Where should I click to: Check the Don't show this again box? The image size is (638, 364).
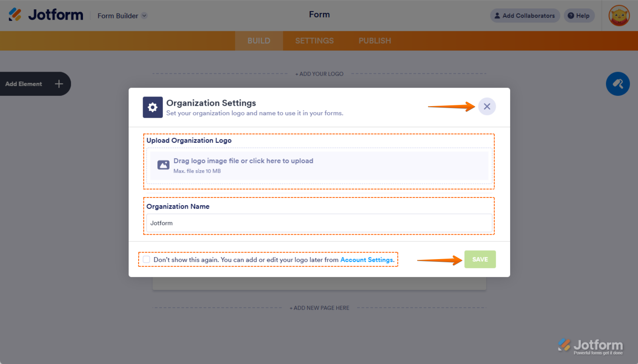click(x=147, y=259)
